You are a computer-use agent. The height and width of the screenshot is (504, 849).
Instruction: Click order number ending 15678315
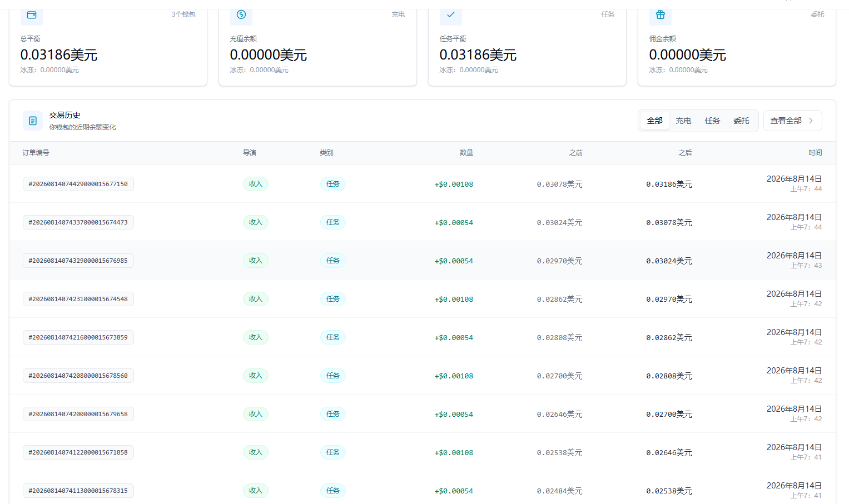(78, 491)
